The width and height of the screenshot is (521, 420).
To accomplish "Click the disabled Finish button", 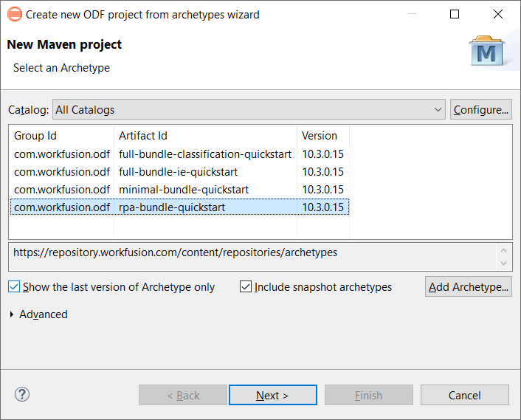I will point(368,395).
